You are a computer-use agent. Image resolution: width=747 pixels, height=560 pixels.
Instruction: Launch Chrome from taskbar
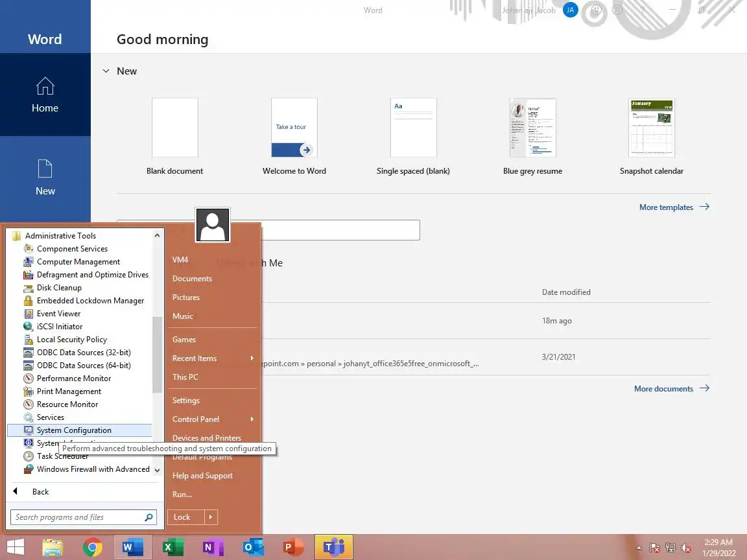click(93, 547)
